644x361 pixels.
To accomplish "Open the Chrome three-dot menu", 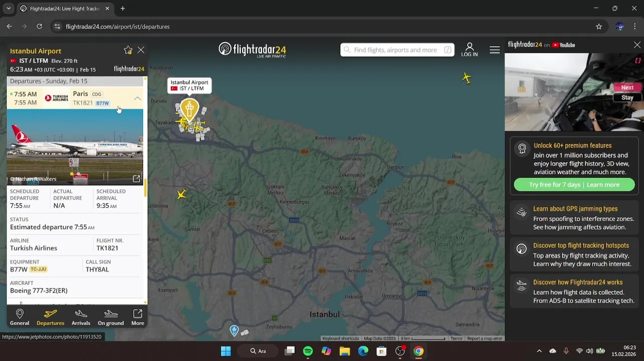I will pyautogui.click(x=635, y=27).
